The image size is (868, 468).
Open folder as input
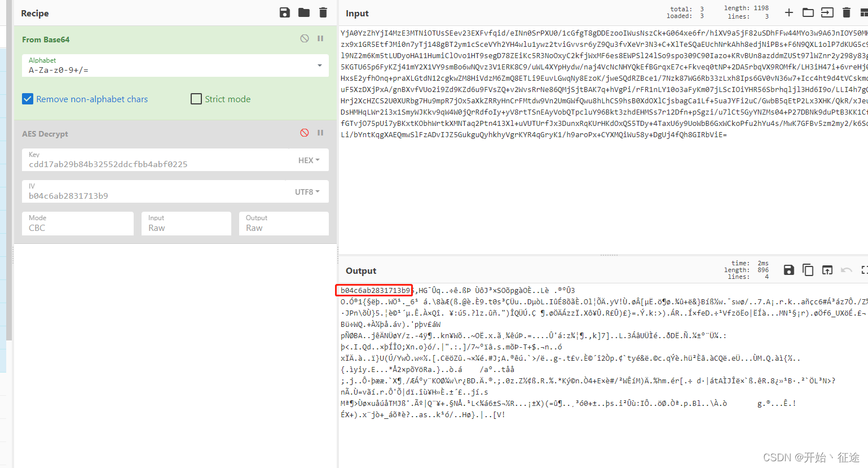[x=808, y=12]
